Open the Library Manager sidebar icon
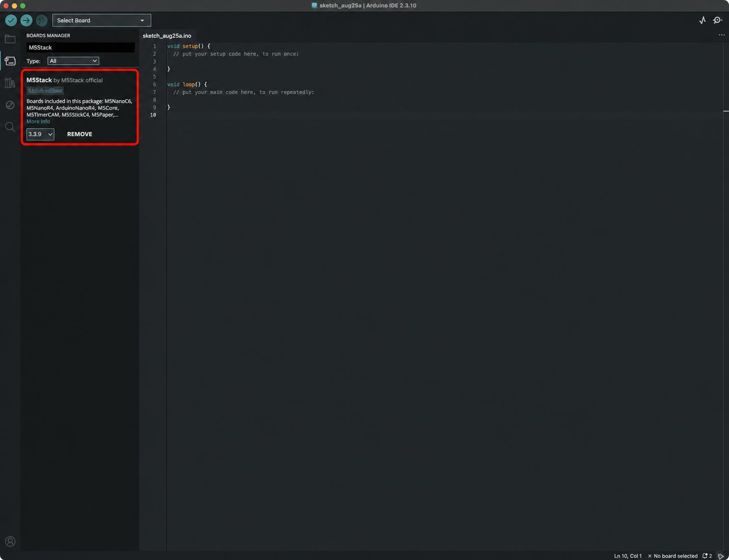Screen dimensions: 729x560 point(10,83)
